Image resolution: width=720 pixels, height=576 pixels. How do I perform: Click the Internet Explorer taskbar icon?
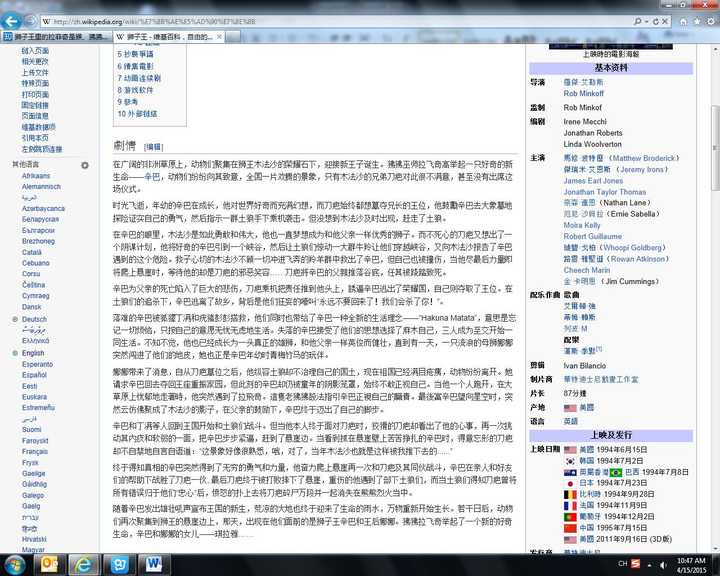[x=84, y=564]
